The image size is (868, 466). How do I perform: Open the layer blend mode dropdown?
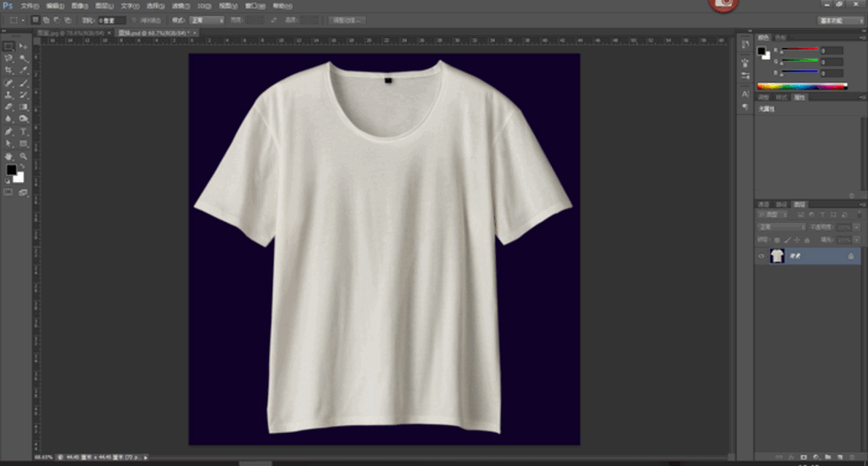pyautogui.click(x=782, y=227)
